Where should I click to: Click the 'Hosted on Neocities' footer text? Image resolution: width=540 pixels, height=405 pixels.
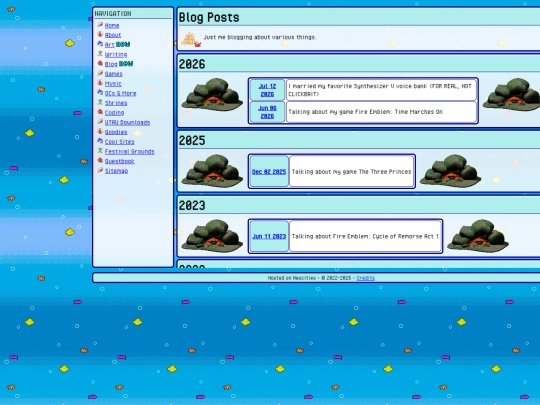[292, 278]
